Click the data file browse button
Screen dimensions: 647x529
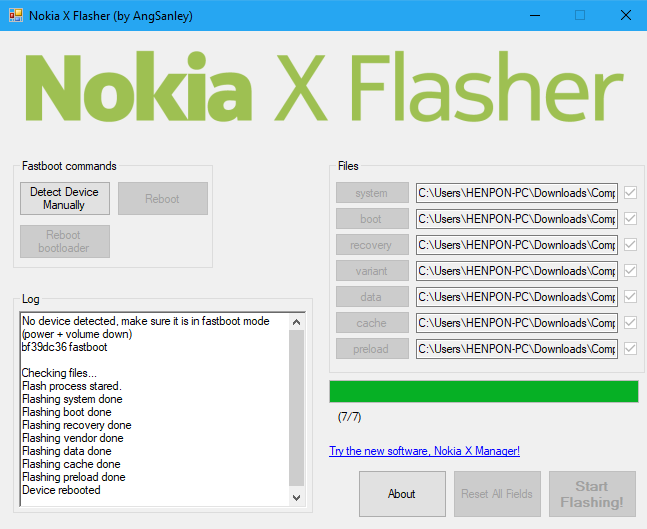tap(372, 297)
